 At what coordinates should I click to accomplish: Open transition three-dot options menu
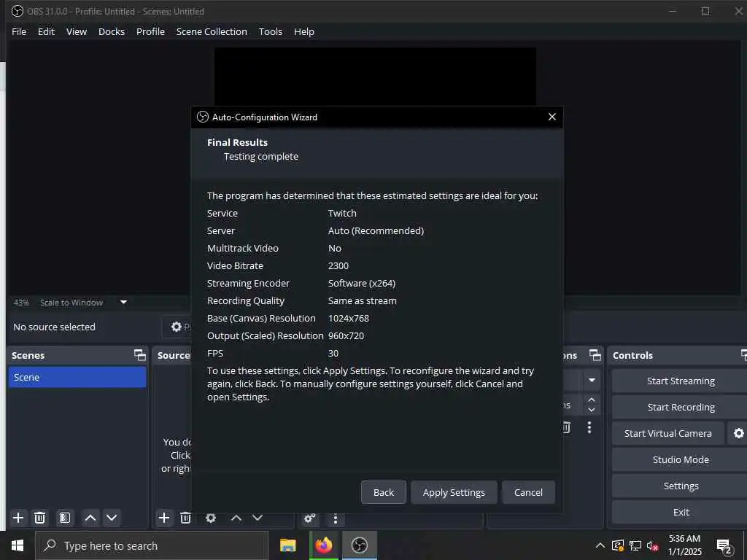[x=589, y=427]
